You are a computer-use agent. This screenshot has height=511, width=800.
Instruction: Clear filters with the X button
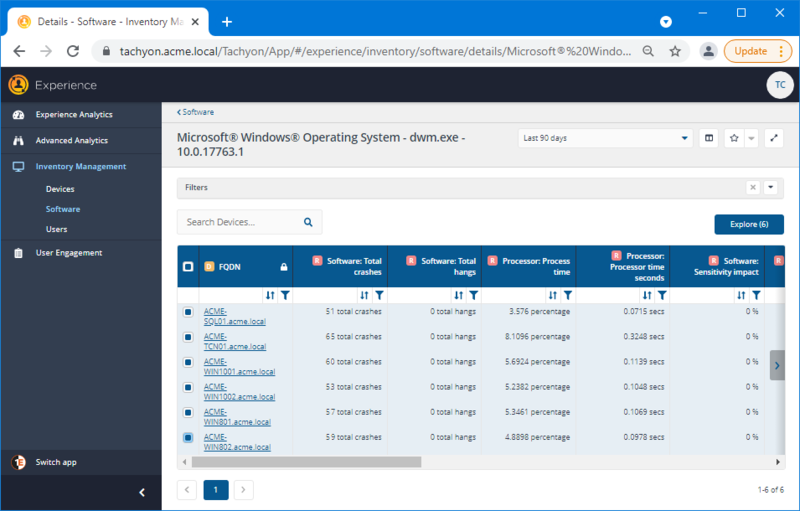[753, 188]
